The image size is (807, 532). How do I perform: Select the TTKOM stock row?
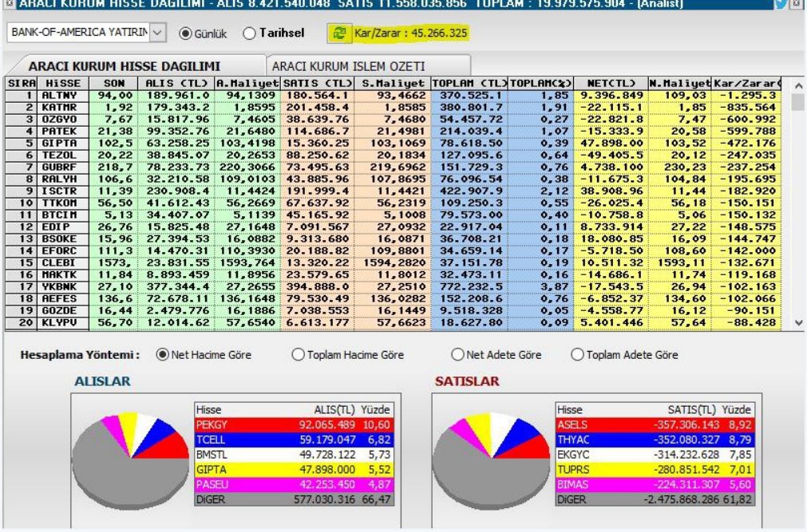[x=394, y=203]
